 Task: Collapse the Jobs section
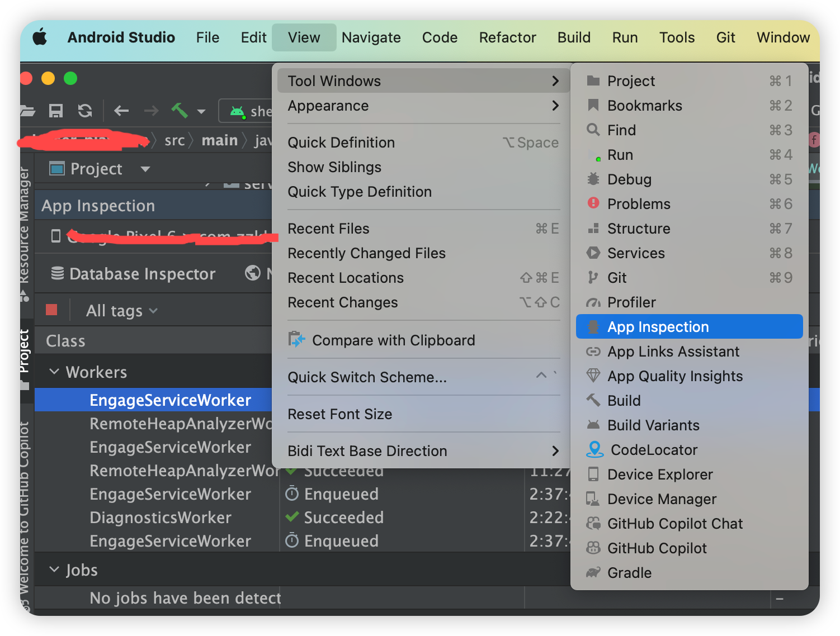[54, 569]
